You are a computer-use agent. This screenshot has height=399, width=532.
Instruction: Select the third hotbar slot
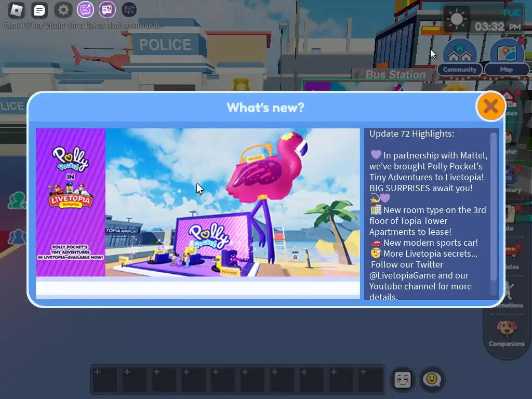[x=164, y=380]
